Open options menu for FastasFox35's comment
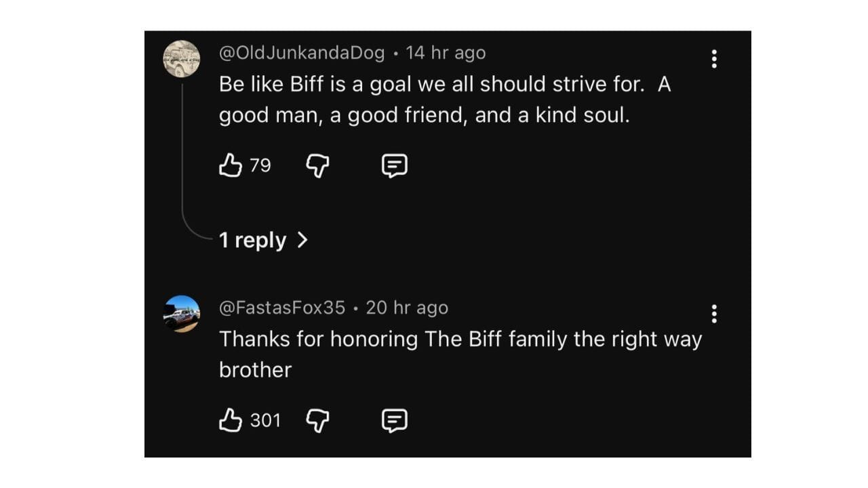 click(713, 314)
